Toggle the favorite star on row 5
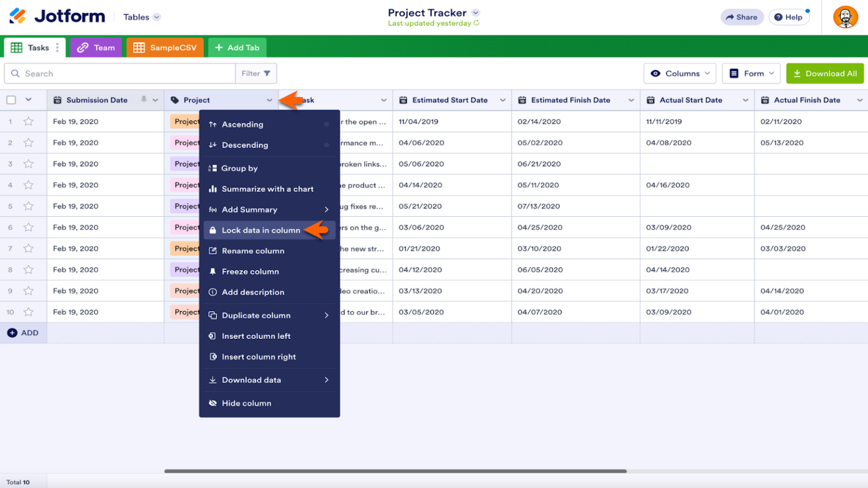The image size is (868, 488). click(x=29, y=206)
